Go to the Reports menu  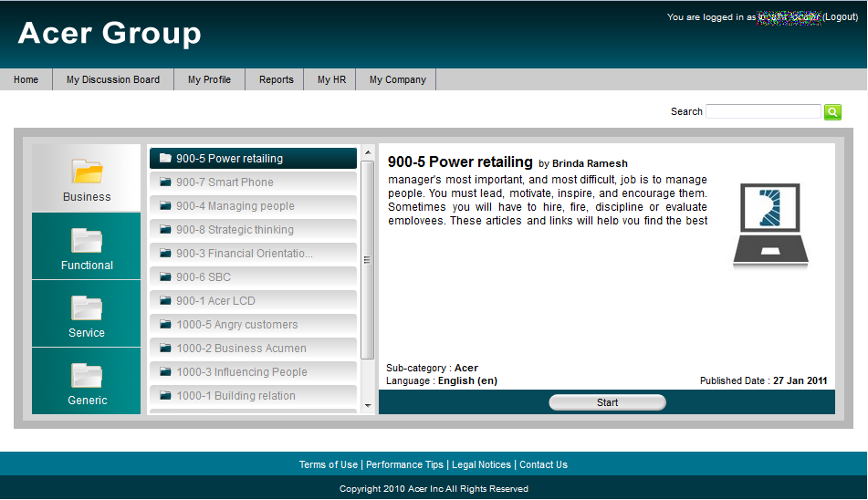click(x=276, y=80)
